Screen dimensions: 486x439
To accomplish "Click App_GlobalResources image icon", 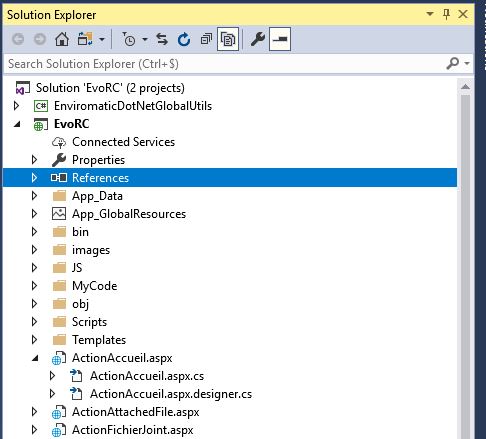I will click(x=59, y=214).
